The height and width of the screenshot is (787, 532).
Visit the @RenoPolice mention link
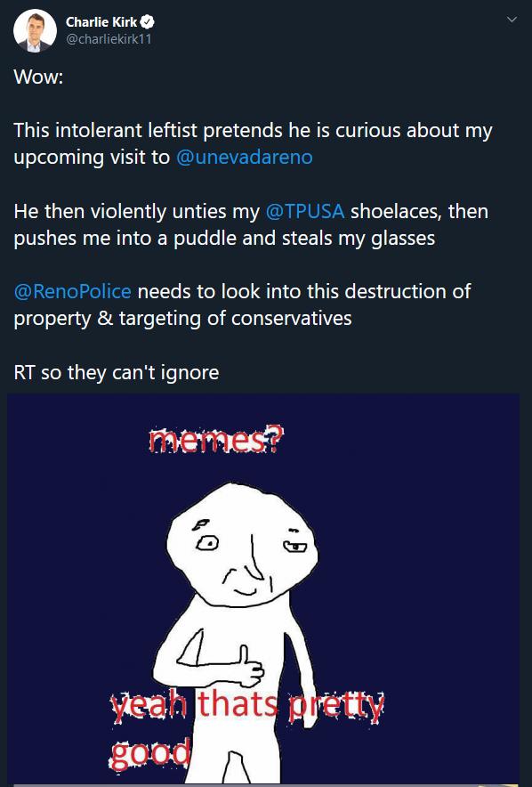pos(73,291)
